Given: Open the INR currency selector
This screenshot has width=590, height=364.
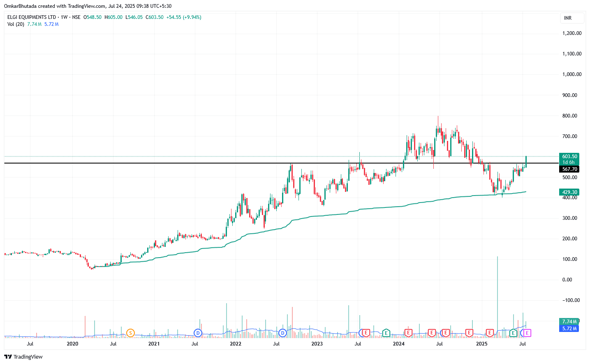Looking at the screenshot, I should click(571, 18).
